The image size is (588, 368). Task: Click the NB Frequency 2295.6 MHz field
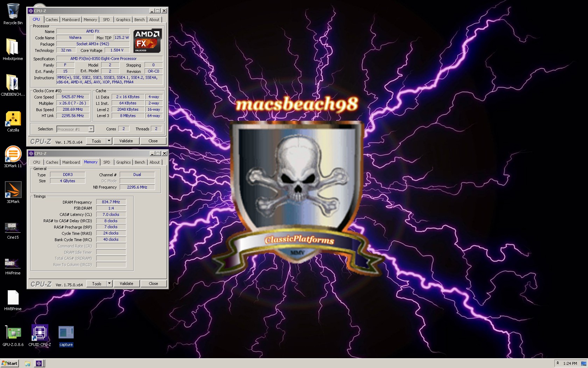137,187
